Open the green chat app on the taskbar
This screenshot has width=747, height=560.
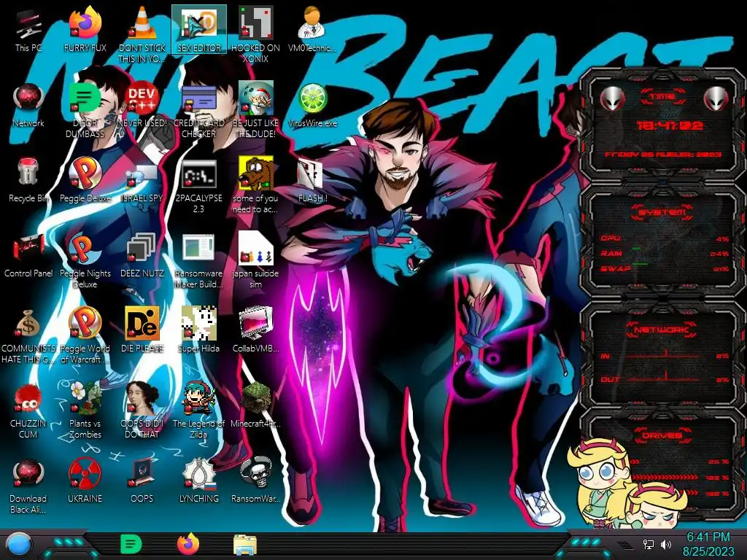click(131, 544)
